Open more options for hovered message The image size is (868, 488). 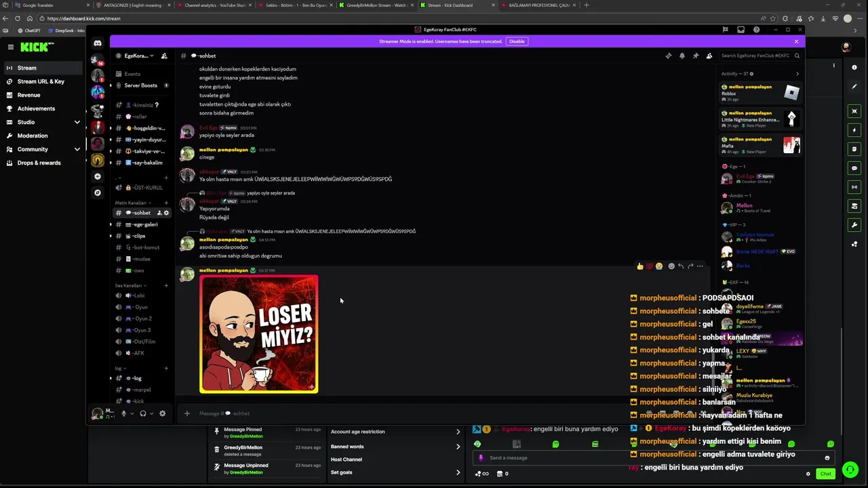(x=700, y=266)
